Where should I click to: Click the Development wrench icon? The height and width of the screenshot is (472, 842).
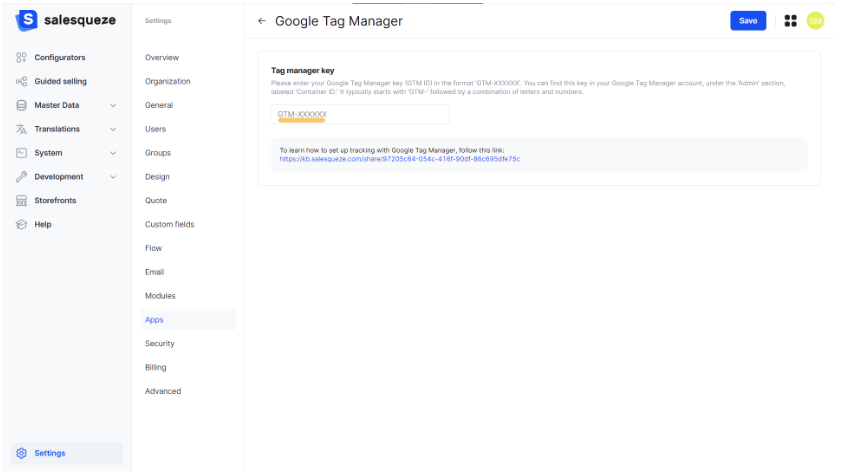[x=21, y=177]
